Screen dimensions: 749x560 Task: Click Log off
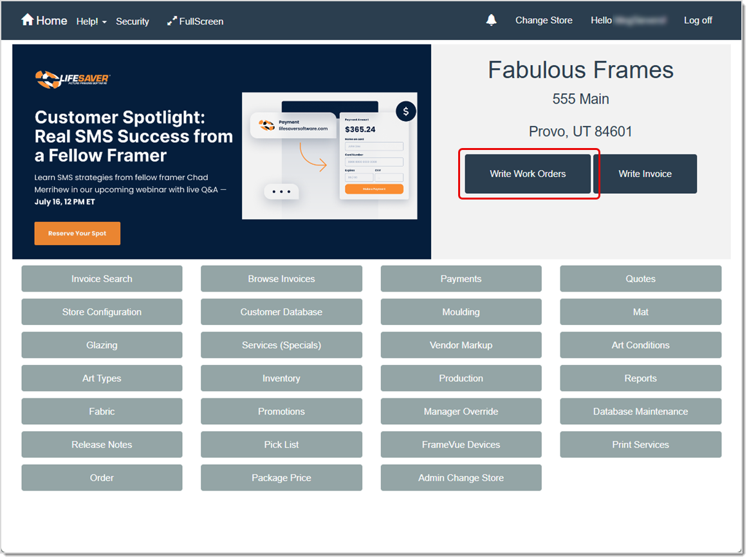point(698,20)
